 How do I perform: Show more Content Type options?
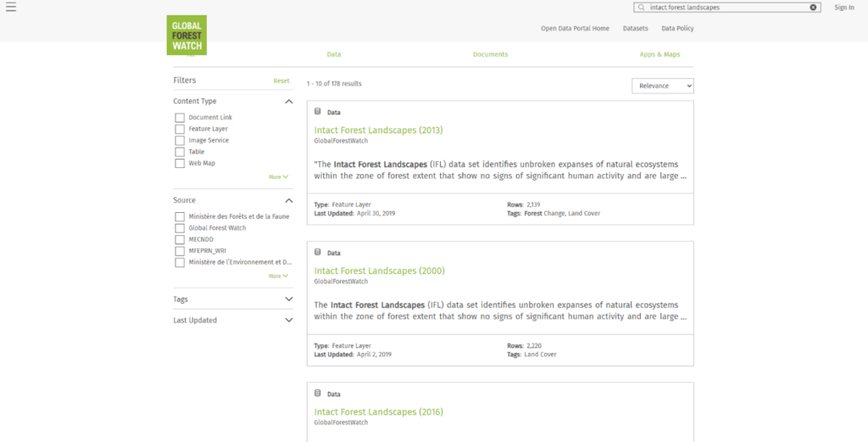click(x=278, y=177)
